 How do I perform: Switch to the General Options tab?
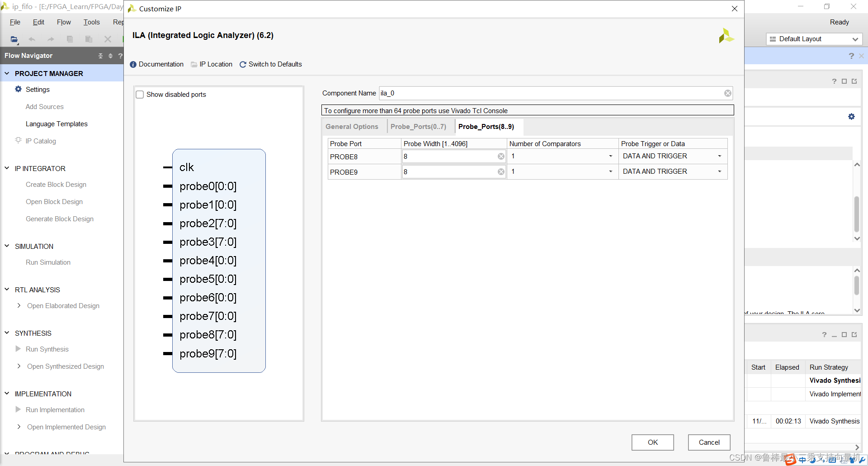(352, 127)
